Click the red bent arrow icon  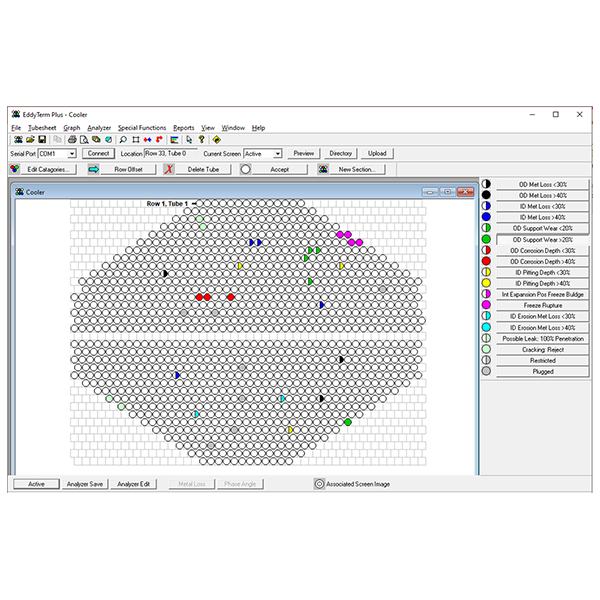click(x=159, y=140)
